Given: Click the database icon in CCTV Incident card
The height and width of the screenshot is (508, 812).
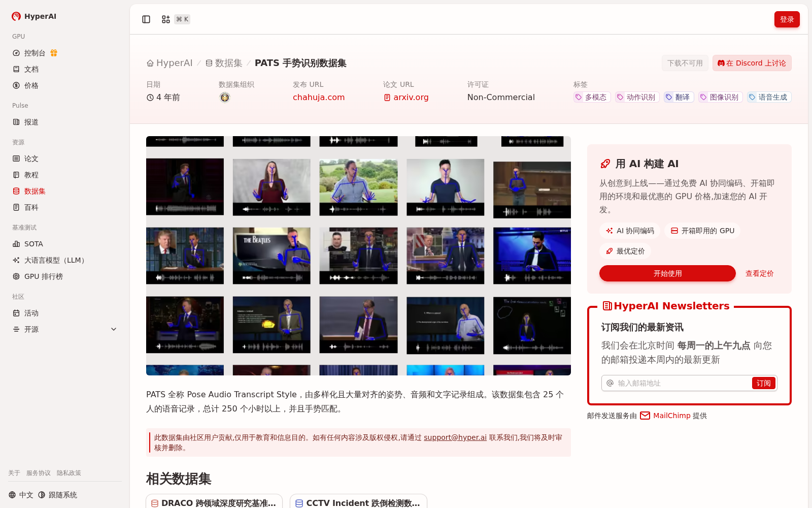Looking at the screenshot, I should (299, 503).
